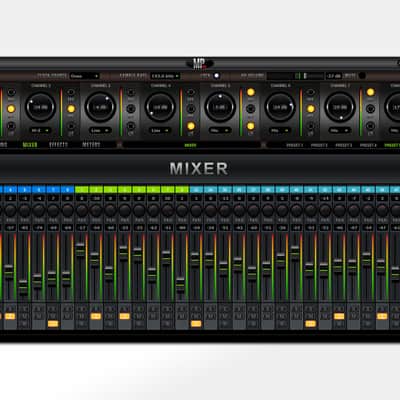Click Channel 2 upper round button

tap(71, 92)
